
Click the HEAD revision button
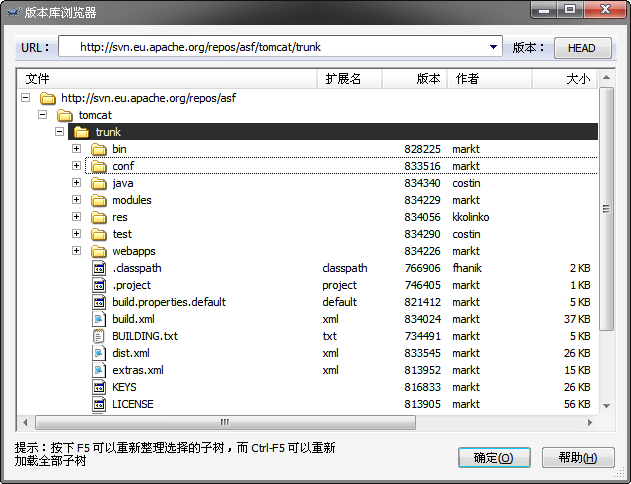[x=583, y=48]
